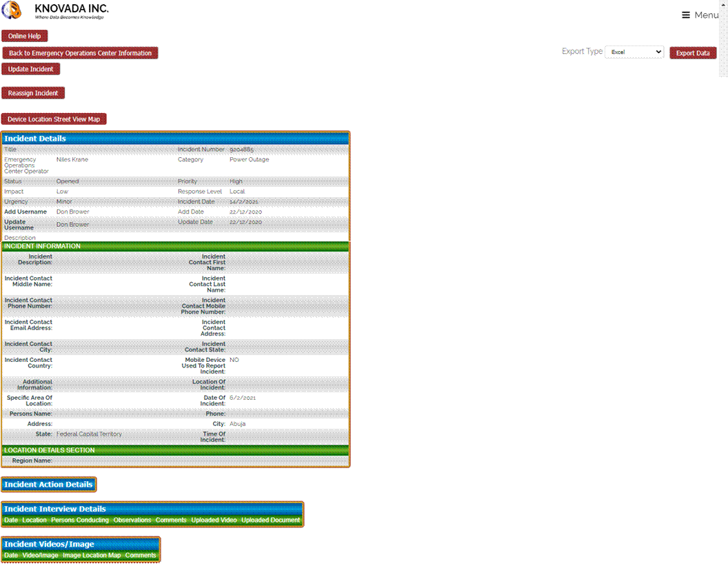
Task: Go back to Emergency Operations Center Information
Action: tap(80, 53)
